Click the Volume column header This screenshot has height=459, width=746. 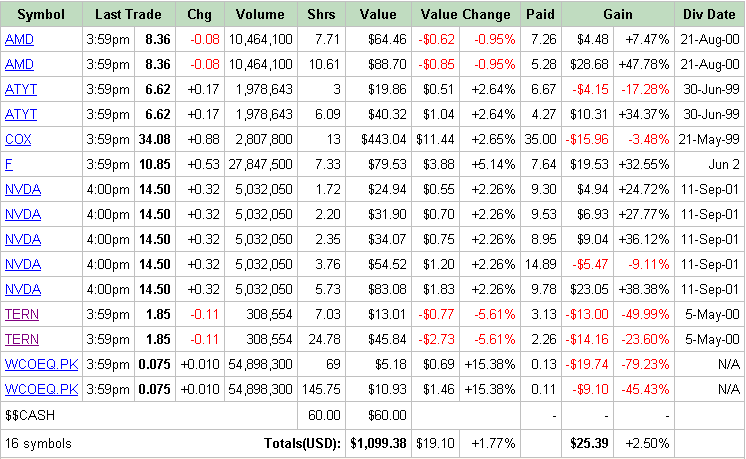coord(260,14)
